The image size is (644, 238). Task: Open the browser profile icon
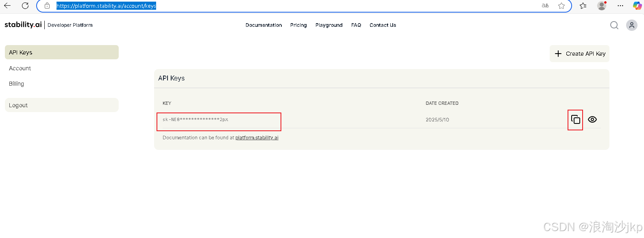[x=602, y=6]
